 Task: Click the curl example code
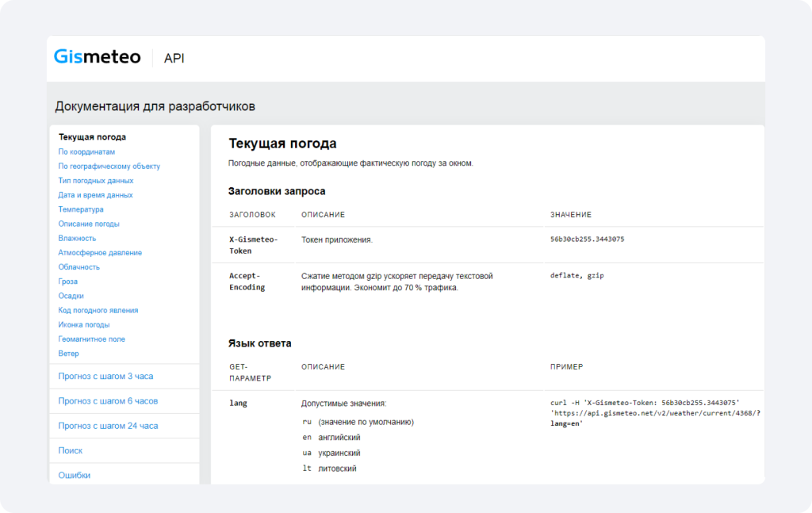tap(655, 413)
